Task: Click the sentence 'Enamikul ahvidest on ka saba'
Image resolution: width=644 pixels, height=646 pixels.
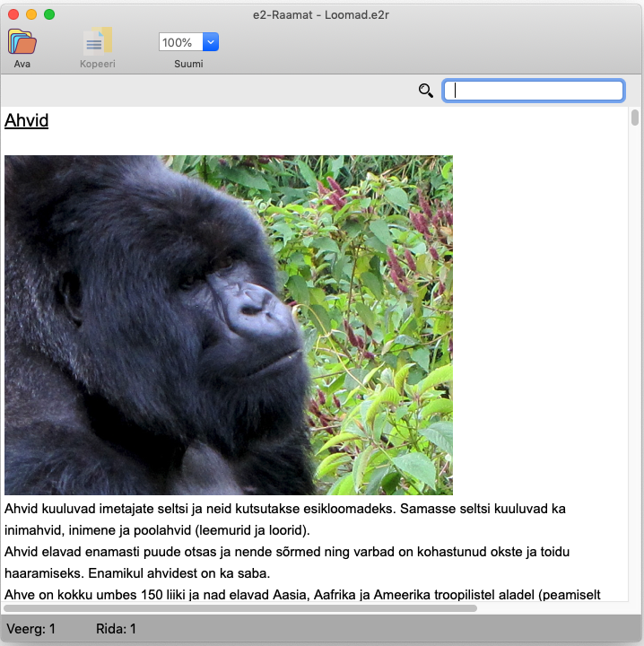Action: (179, 572)
